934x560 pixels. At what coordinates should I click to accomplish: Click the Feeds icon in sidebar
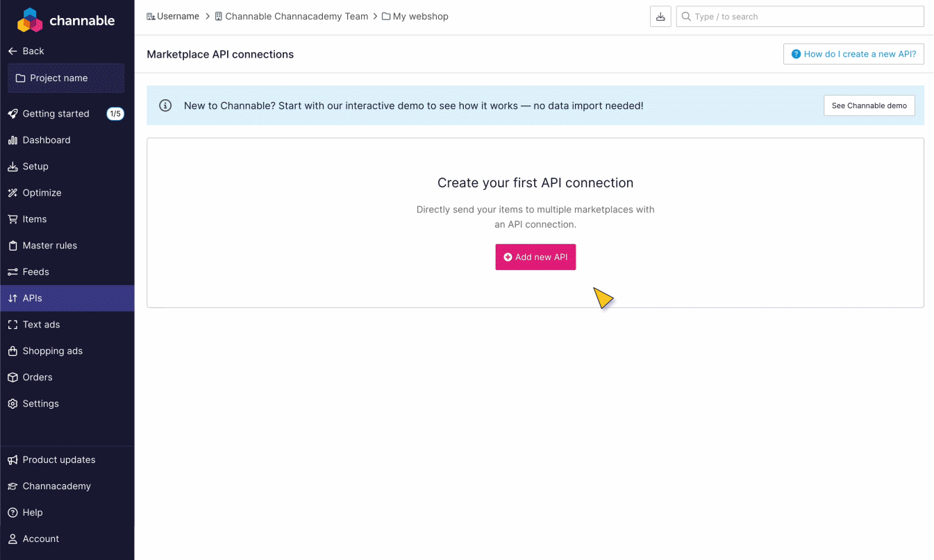(12, 272)
